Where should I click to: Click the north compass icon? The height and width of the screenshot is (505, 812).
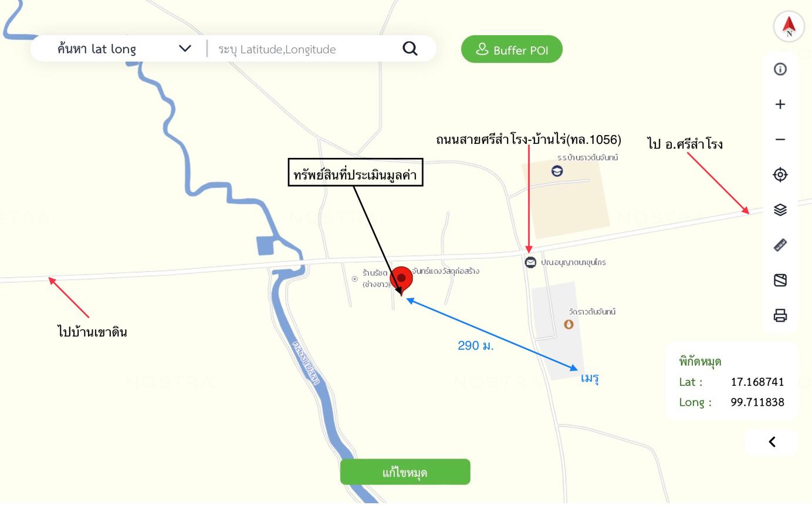(789, 26)
